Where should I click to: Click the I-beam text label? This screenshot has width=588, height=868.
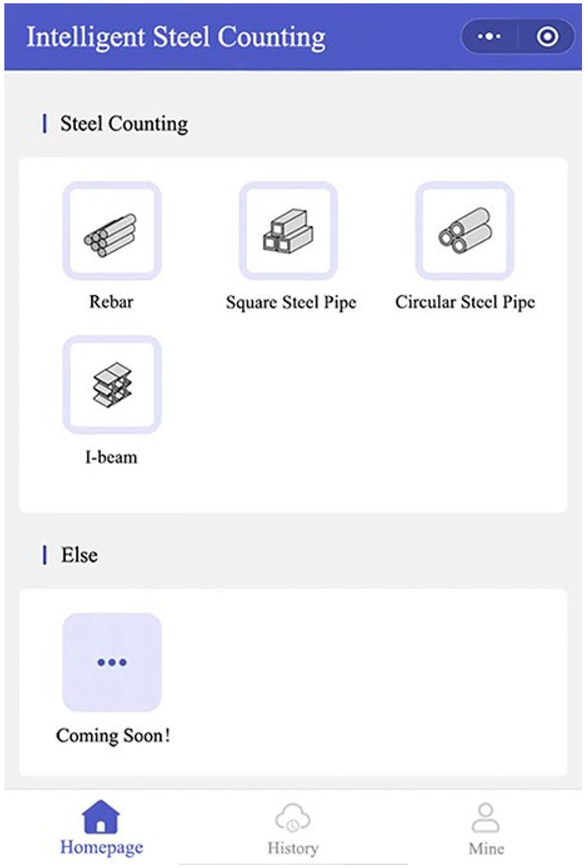(111, 457)
